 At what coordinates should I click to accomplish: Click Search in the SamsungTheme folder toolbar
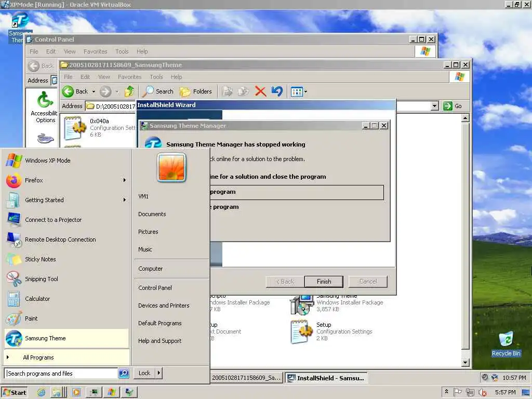click(158, 91)
